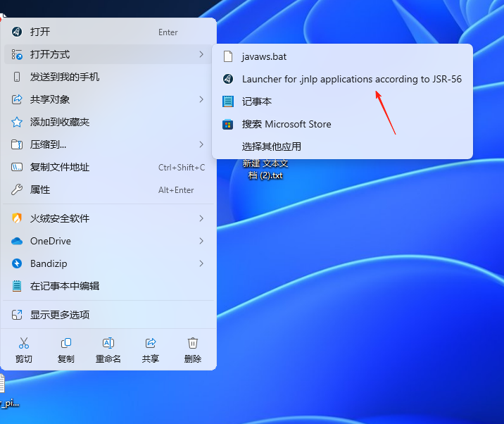Click the 复制 copy icon
The width and height of the screenshot is (504, 424).
click(x=66, y=343)
